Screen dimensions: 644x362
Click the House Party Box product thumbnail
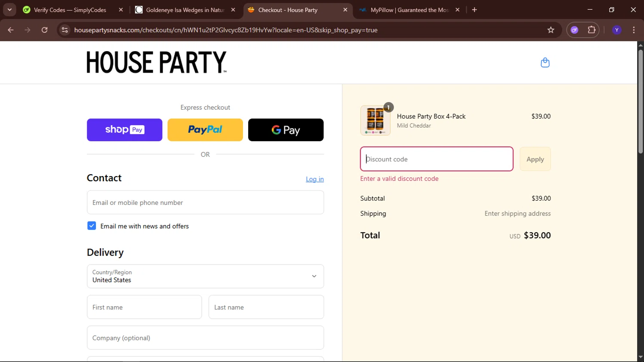click(375, 121)
